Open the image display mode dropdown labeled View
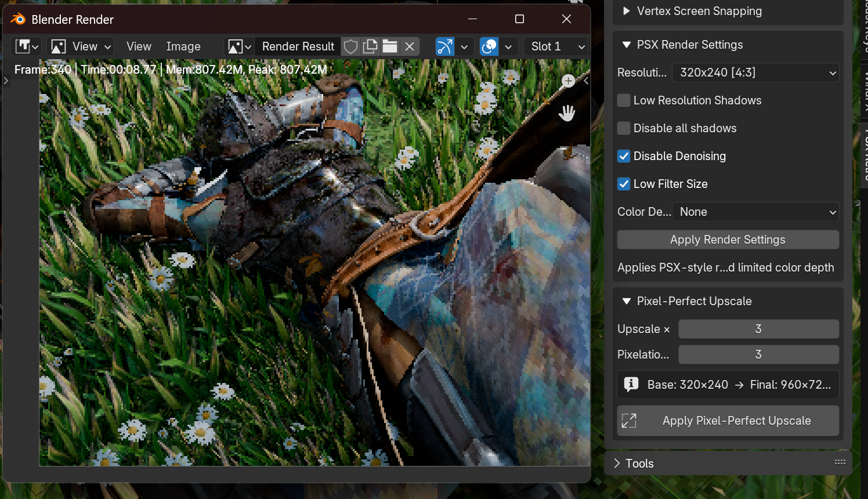 click(80, 46)
